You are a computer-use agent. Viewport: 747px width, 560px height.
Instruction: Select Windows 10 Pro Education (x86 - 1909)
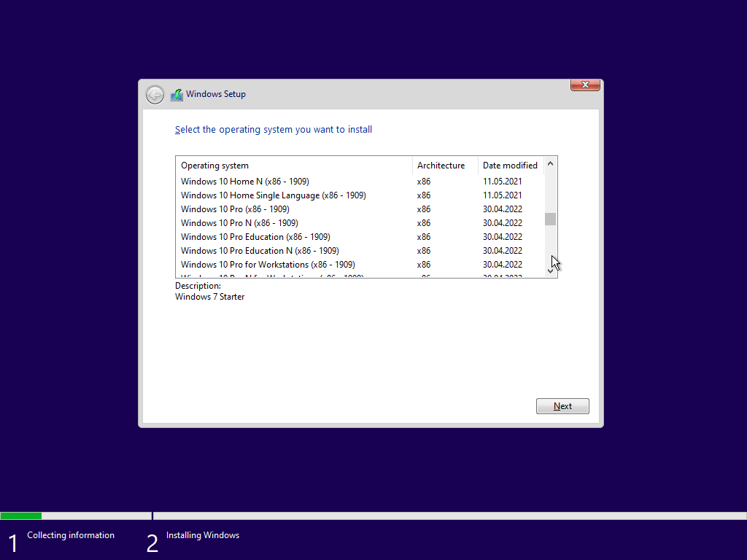tap(360, 237)
